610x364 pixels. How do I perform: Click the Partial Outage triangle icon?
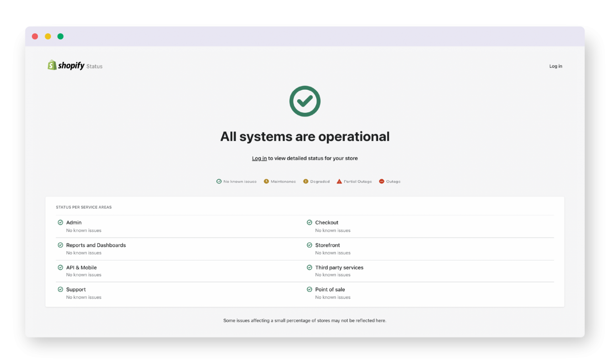(339, 181)
